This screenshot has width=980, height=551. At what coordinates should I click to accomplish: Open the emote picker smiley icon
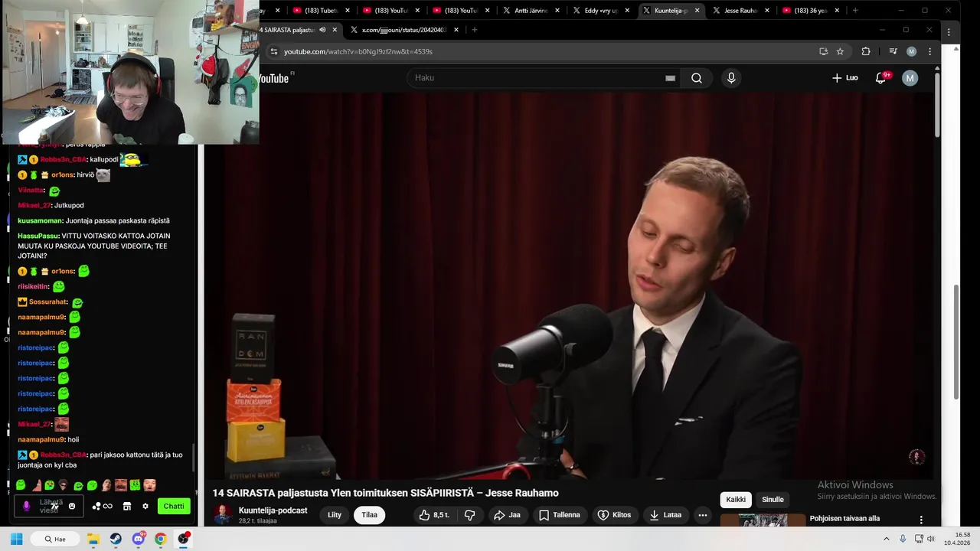point(72,506)
